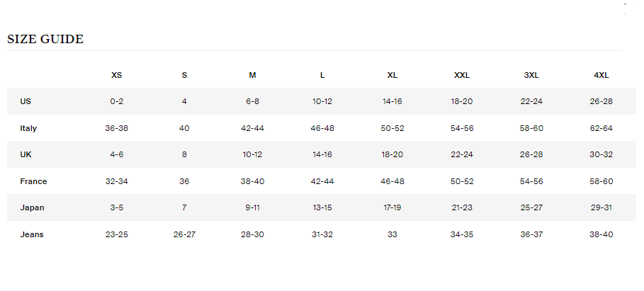This screenshot has height=291, width=644.
Task: Click the 3XL column header
Action: pos(531,75)
